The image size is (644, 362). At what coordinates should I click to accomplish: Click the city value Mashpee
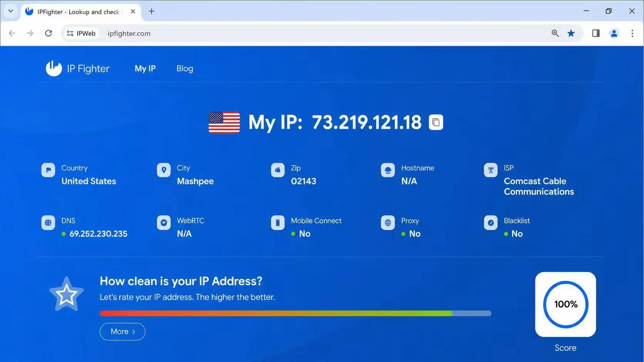click(195, 181)
